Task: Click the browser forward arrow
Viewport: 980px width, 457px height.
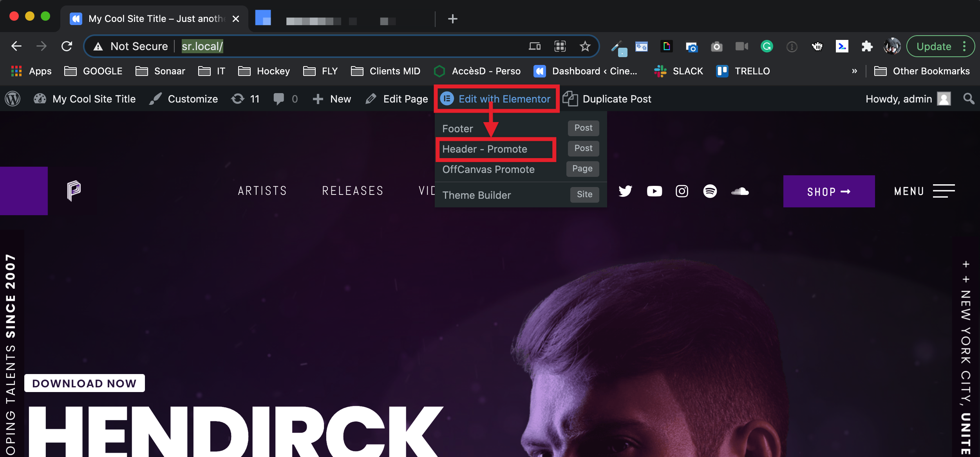Action: (42, 46)
